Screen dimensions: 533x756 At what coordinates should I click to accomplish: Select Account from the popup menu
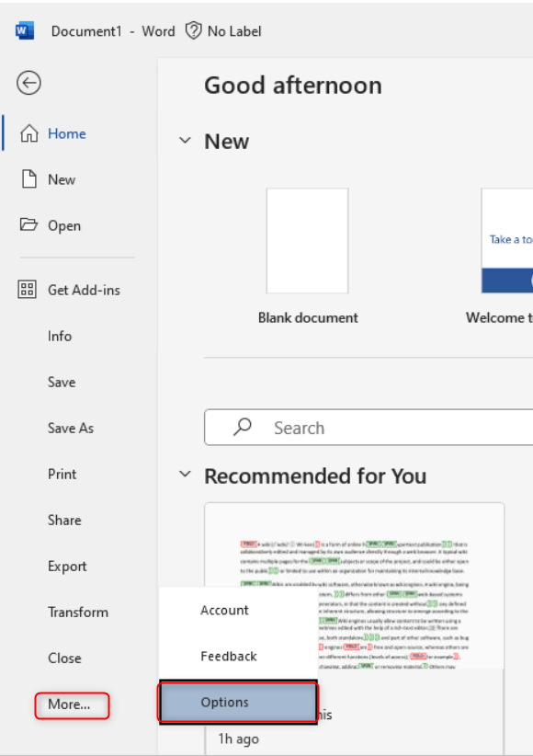(x=224, y=610)
